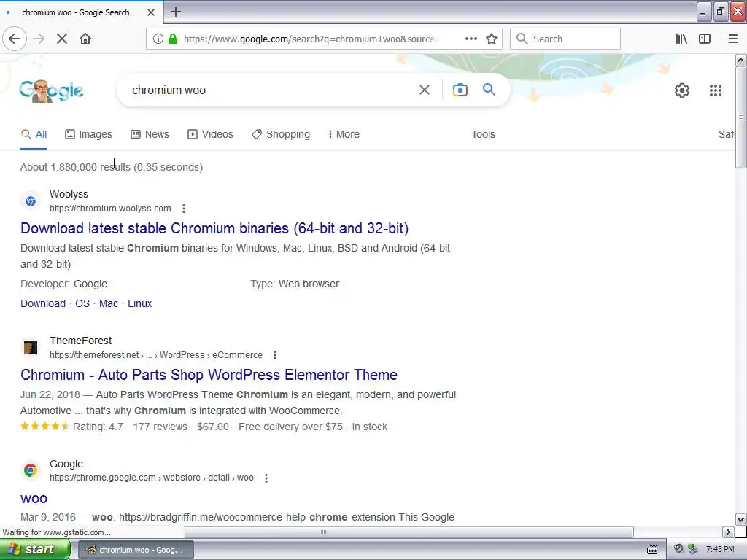This screenshot has height=560, width=747.
Task: Expand the More search categories
Action: click(344, 134)
